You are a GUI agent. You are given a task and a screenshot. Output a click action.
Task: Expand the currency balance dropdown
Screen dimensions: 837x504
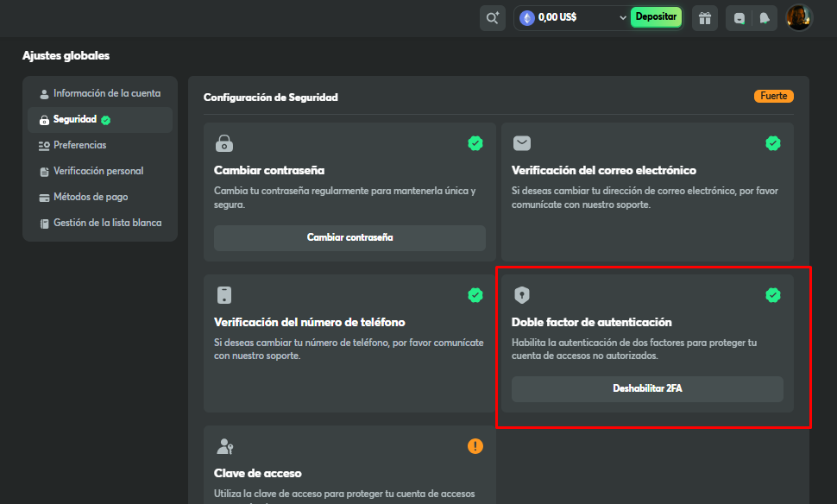[x=623, y=16]
